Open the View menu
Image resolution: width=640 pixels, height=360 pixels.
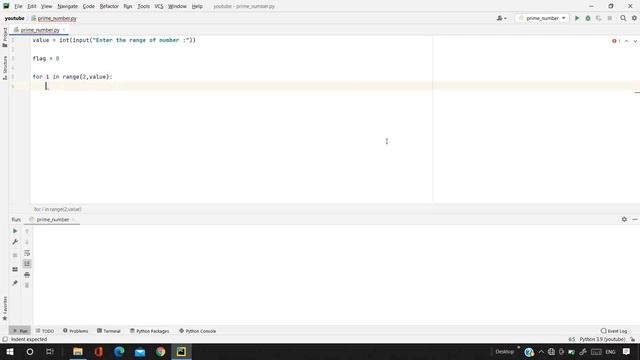click(47, 7)
